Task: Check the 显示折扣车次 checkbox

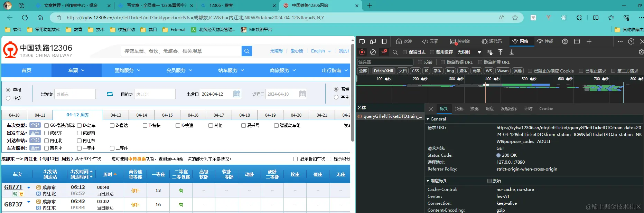Action: click(295, 159)
